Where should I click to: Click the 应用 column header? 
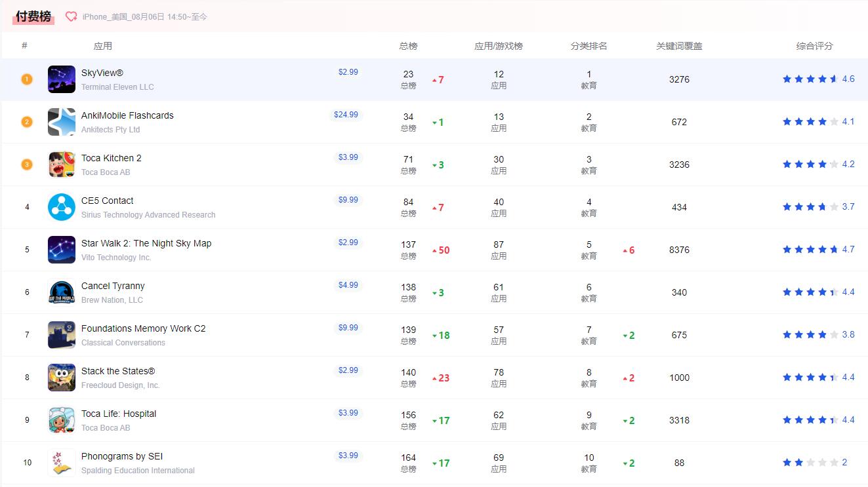tap(103, 46)
